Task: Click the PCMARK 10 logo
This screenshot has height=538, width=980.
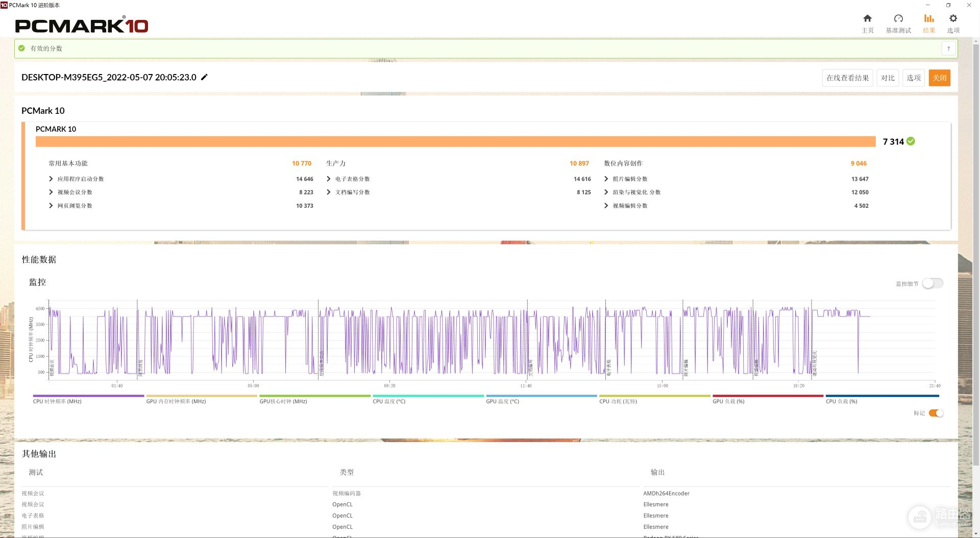Action: (x=82, y=25)
